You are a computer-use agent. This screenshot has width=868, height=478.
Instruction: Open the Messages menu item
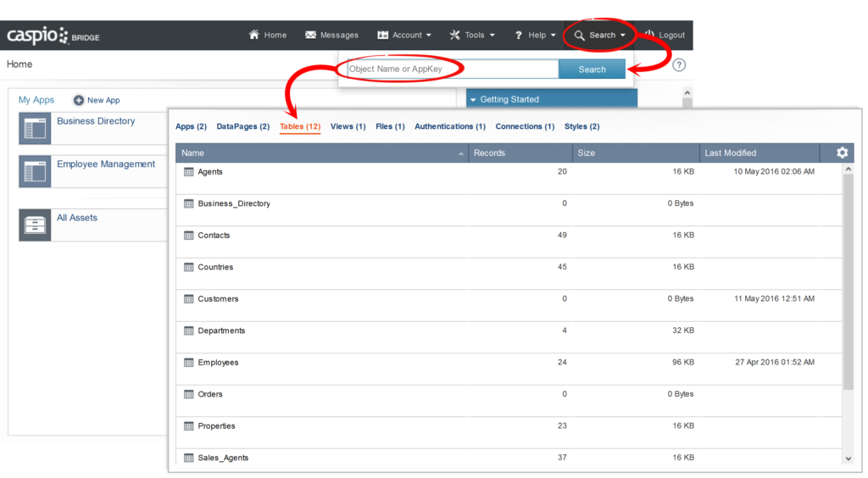pos(331,36)
